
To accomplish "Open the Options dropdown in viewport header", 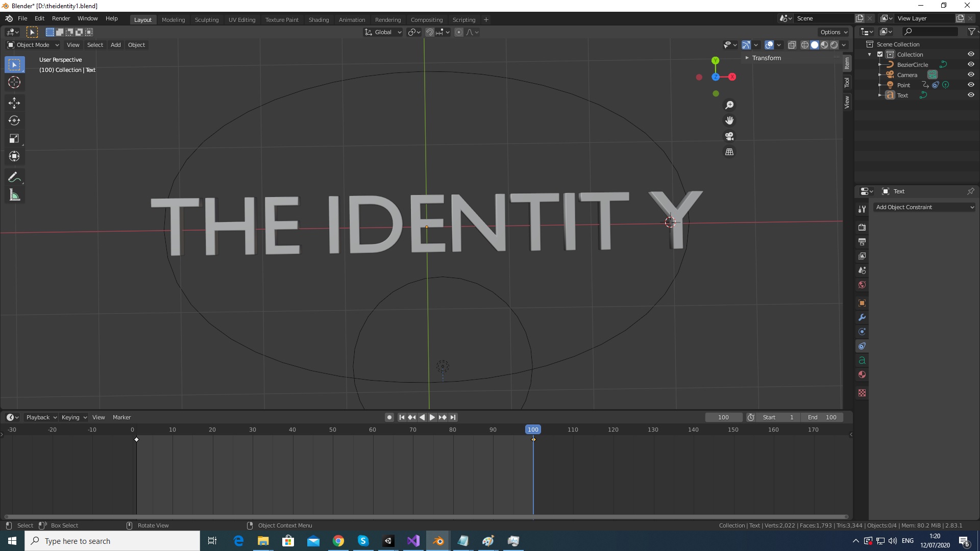I will coord(834,32).
